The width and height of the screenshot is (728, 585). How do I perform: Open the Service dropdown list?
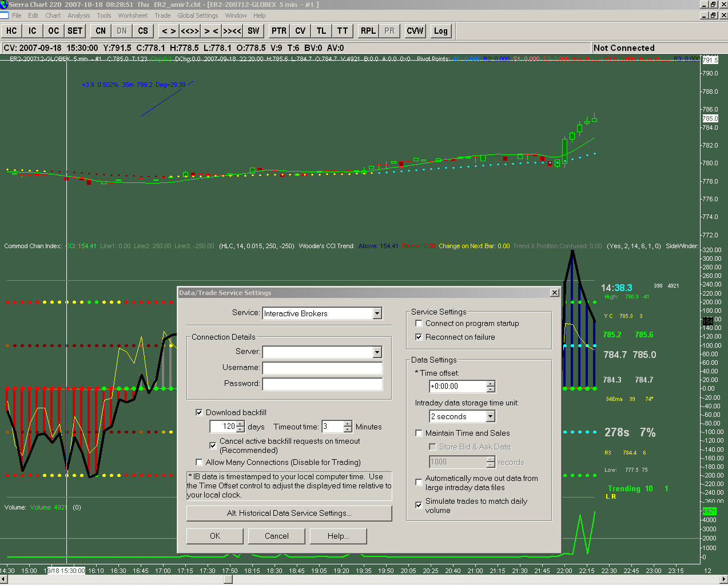click(377, 313)
